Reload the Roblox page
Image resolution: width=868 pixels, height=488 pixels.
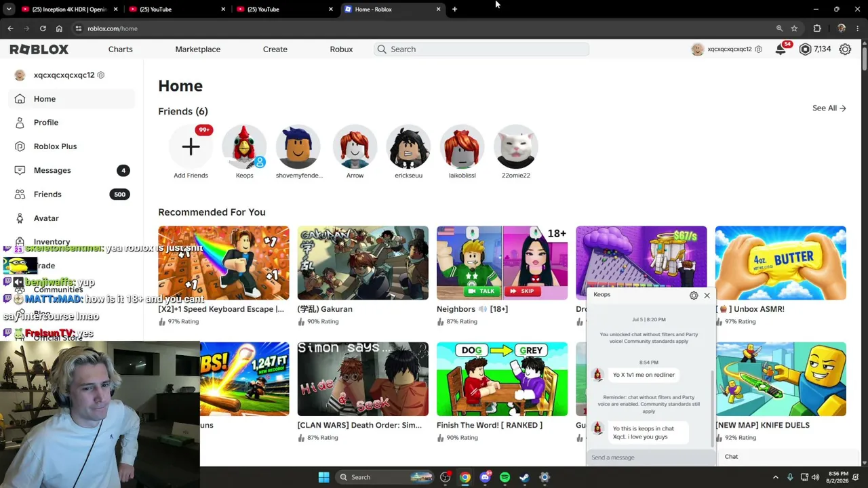click(x=43, y=28)
